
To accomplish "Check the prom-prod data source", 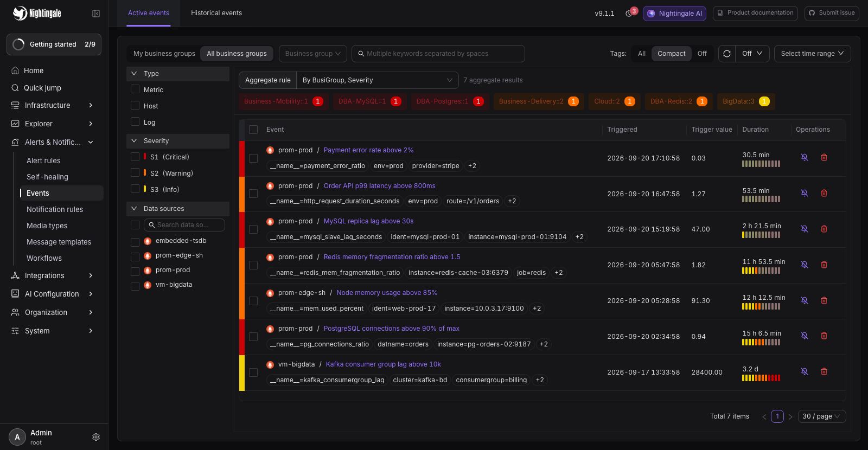I will click(x=135, y=271).
